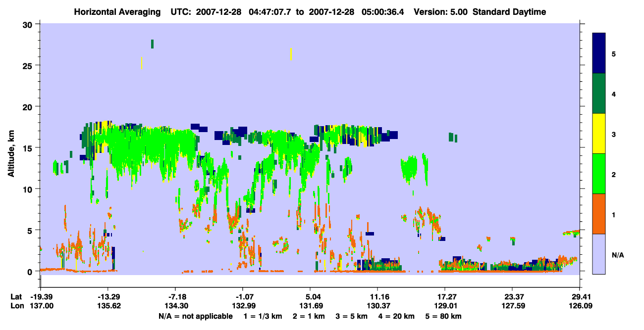Image resolution: width=644 pixels, height=330 pixels.
Task: Click the '3 = 5 km' footnote
Action: pos(352,316)
